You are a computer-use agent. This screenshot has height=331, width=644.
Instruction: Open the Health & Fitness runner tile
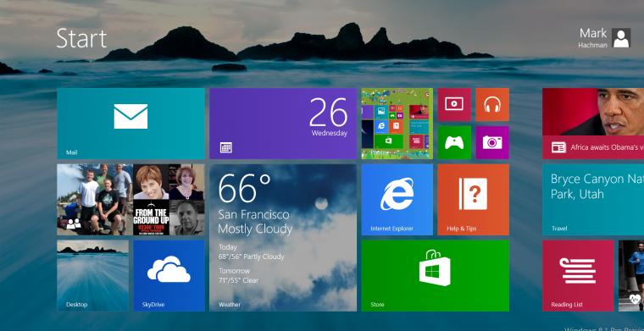pos(631,276)
